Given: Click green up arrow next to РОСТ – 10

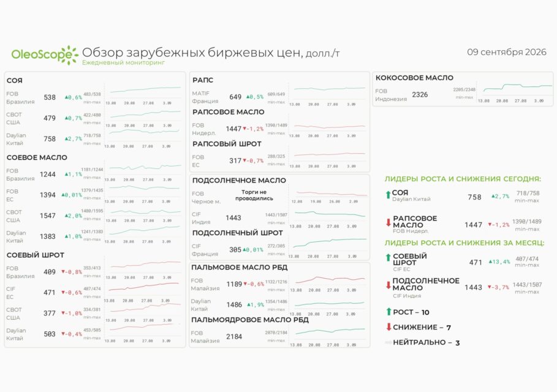Looking at the screenshot, I should [x=388, y=312].
